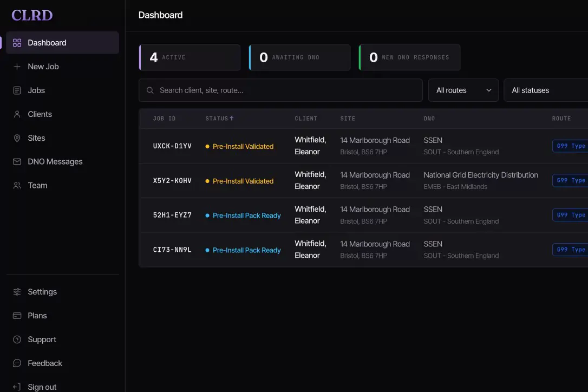Click the Sign out arrow icon
The image size is (588, 392).
(x=17, y=387)
